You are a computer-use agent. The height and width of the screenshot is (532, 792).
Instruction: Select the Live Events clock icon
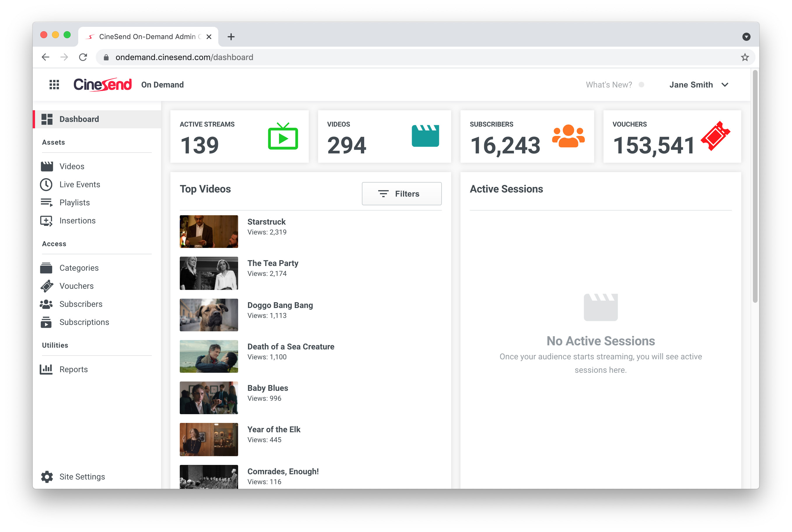point(46,184)
